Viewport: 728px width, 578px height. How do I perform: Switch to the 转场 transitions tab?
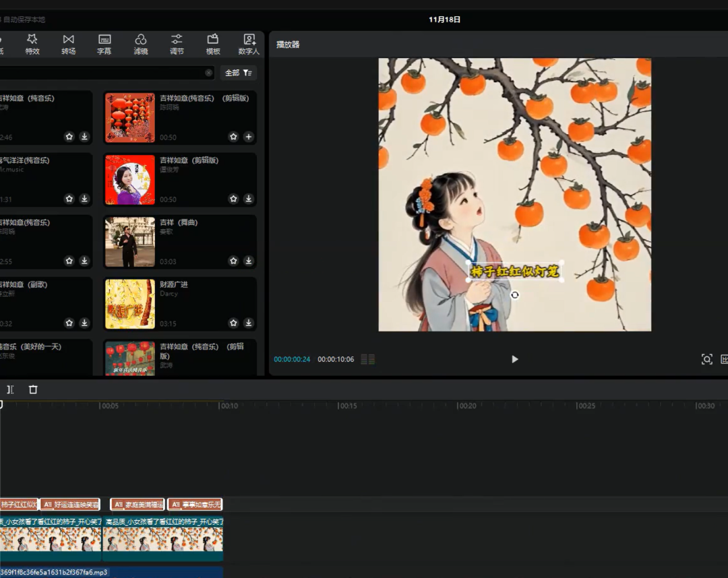tap(68, 44)
